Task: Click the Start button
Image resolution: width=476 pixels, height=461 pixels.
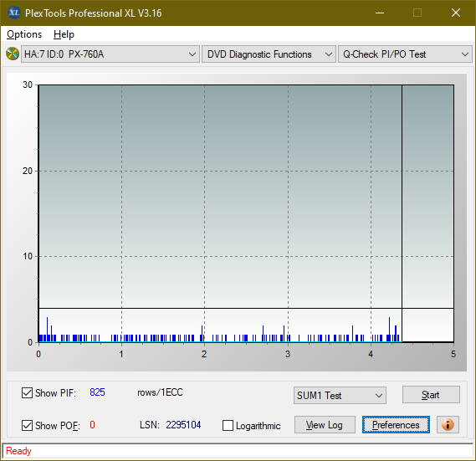Action: [431, 395]
